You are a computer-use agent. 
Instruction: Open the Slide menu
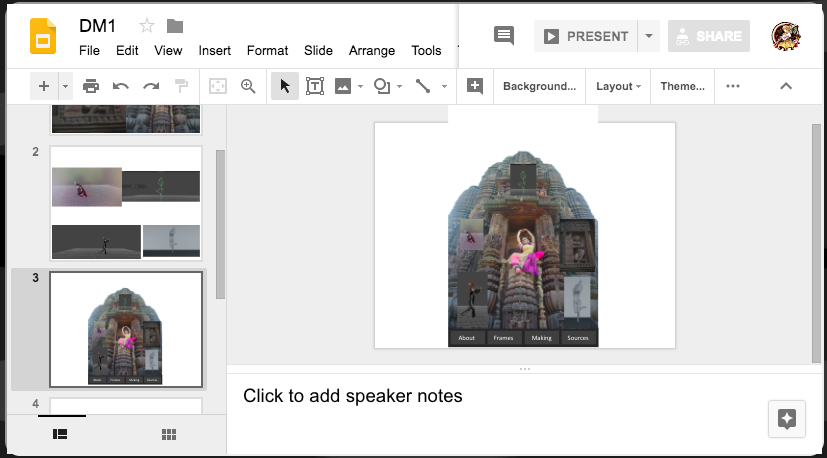(x=319, y=51)
